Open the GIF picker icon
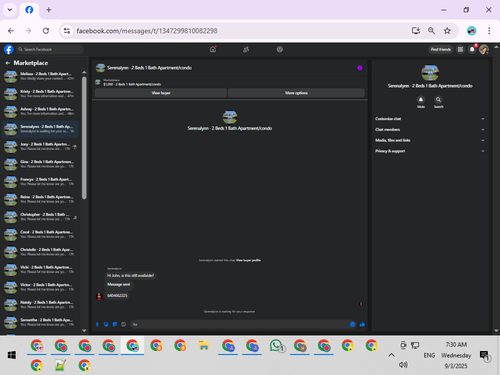This screenshot has height=375, width=500. click(x=123, y=324)
